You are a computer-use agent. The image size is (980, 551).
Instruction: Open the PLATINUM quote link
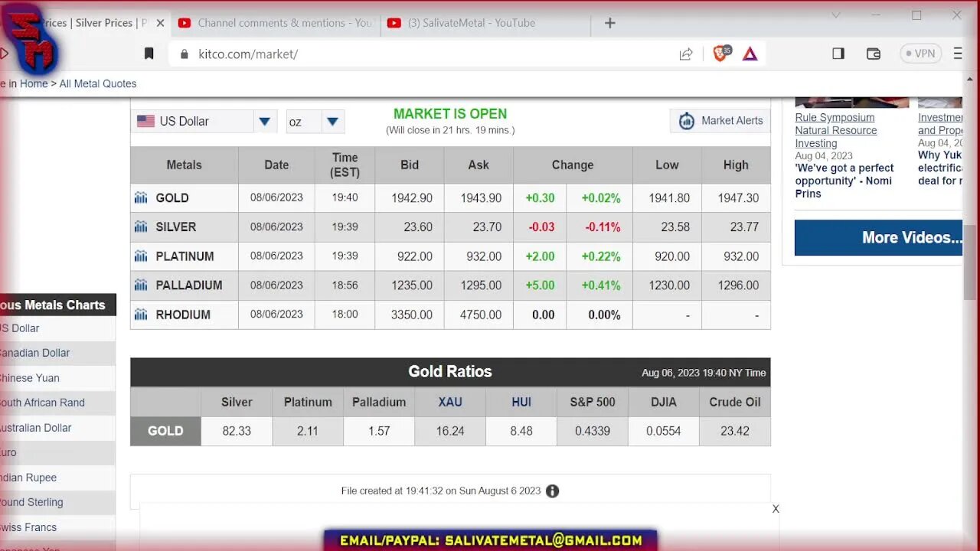coord(185,256)
